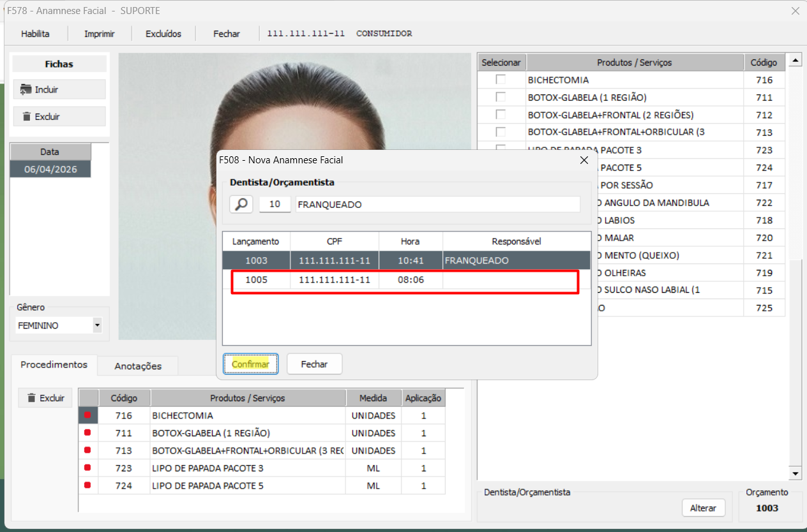The height and width of the screenshot is (532, 807).
Task: Click product code 725 in the right list
Action: (764, 307)
